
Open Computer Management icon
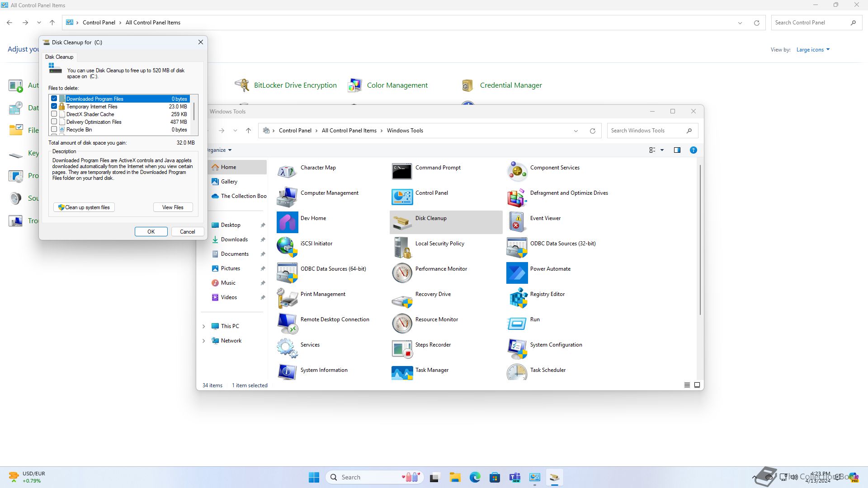[287, 197]
